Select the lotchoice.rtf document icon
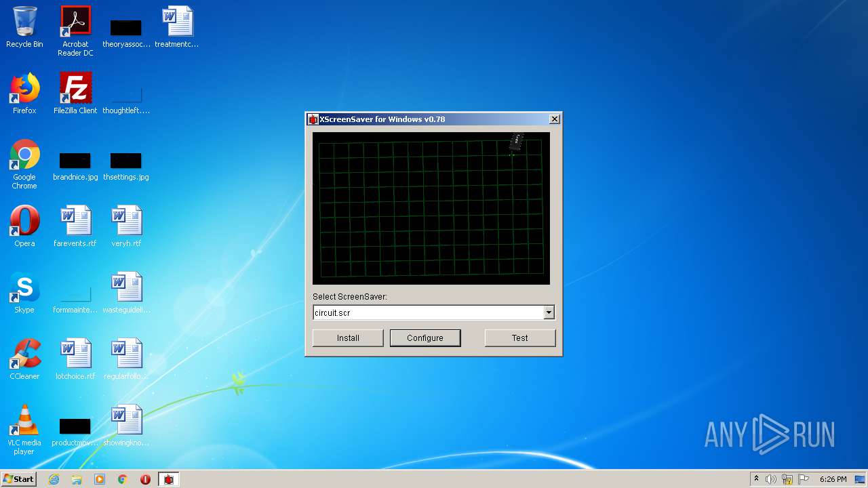 pos(75,359)
